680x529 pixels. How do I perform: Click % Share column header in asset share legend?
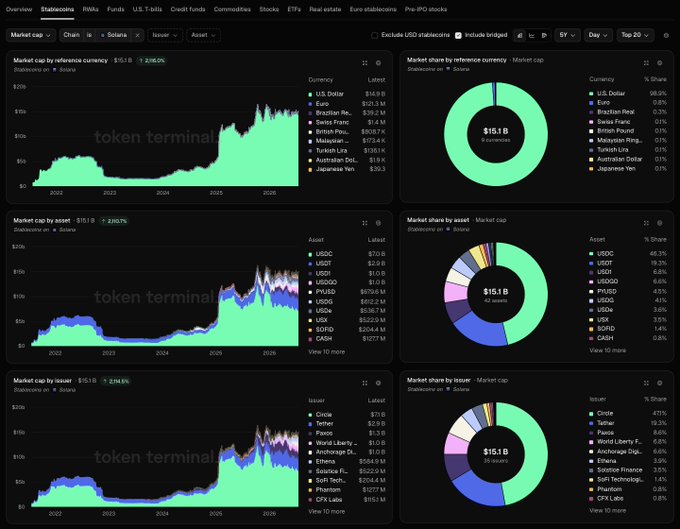(655, 239)
